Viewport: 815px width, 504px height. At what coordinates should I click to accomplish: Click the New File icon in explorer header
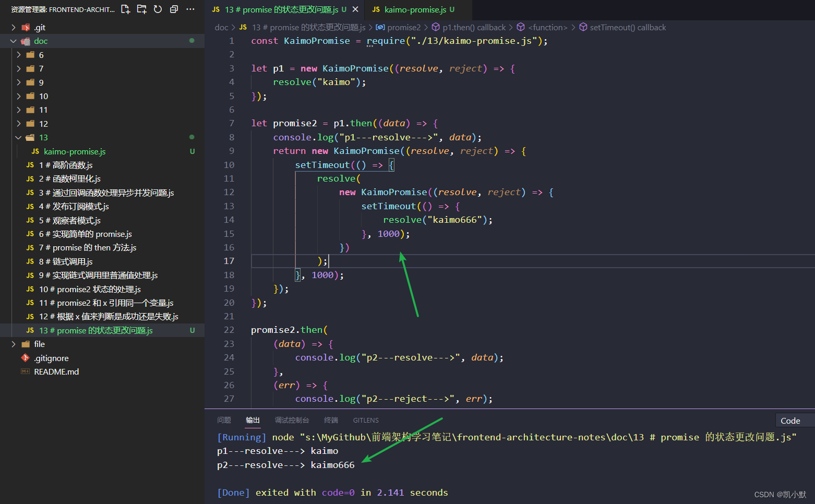pos(125,9)
